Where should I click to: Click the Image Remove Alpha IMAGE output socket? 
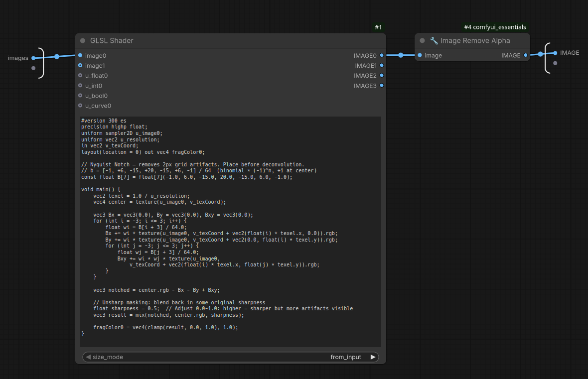526,55
